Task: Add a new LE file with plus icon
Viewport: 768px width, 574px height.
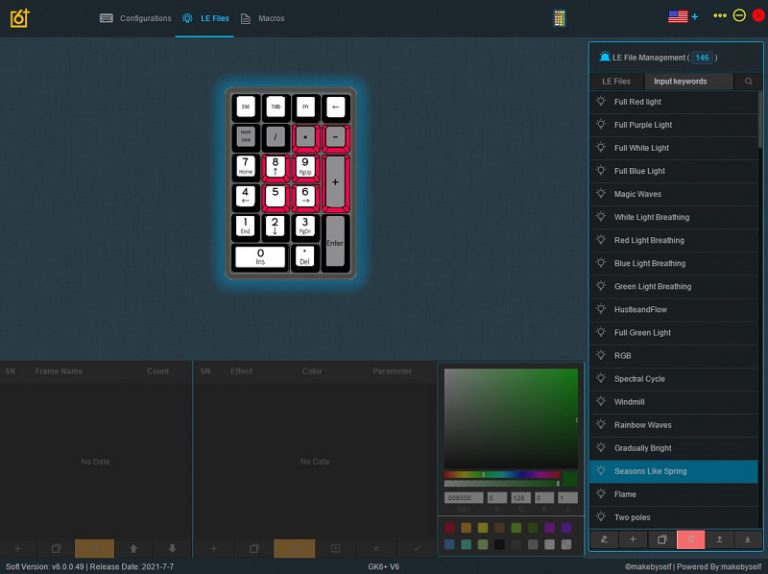Action: tap(632, 539)
